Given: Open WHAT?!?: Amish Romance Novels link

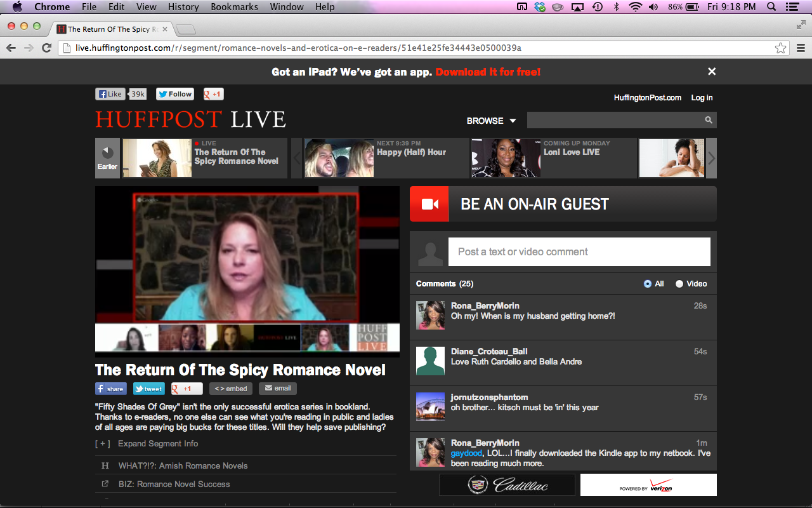Looking at the screenshot, I should (x=183, y=466).
